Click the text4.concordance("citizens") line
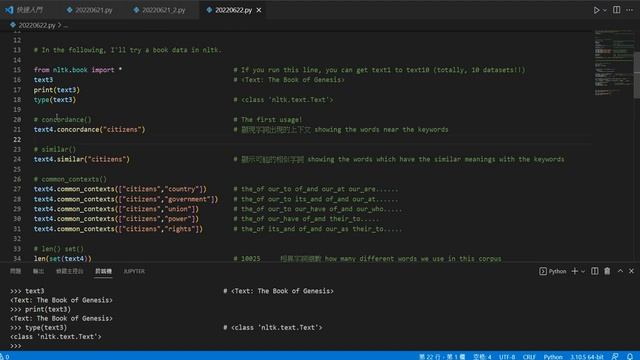This screenshot has width=640, height=360. 89,129
